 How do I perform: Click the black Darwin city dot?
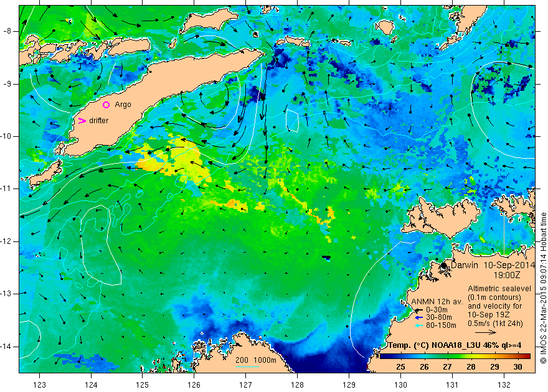coord(443,265)
